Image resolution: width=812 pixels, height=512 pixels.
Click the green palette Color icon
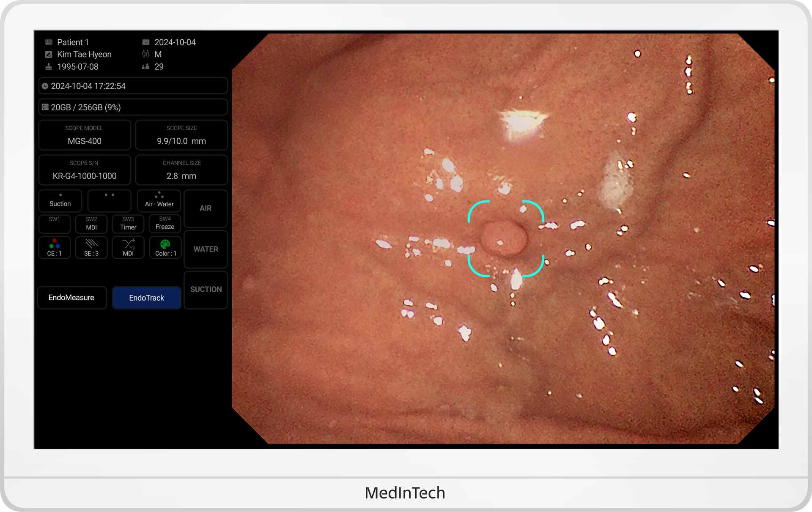[165, 244]
